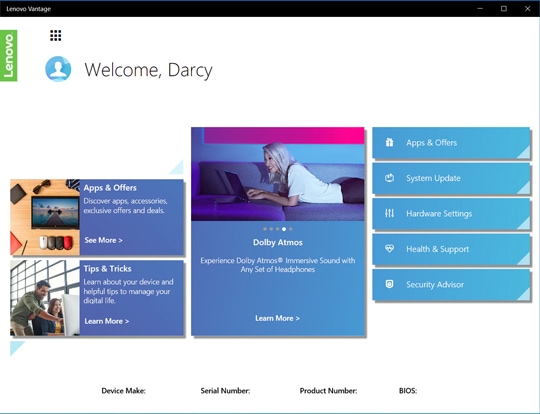Click the user profile avatar icon
Screen dimensions: 540x414
pyautogui.click(x=58, y=69)
